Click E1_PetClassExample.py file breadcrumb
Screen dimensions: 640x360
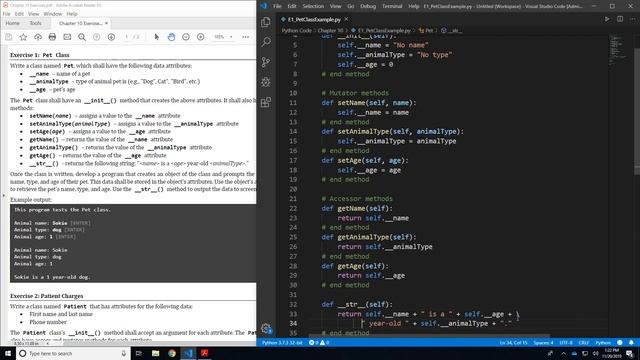click(x=381, y=31)
